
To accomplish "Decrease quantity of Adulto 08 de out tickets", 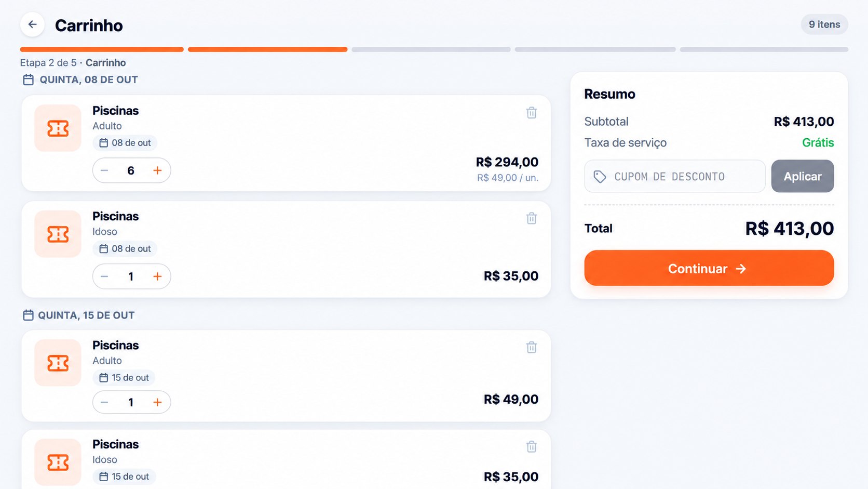I will 104,170.
